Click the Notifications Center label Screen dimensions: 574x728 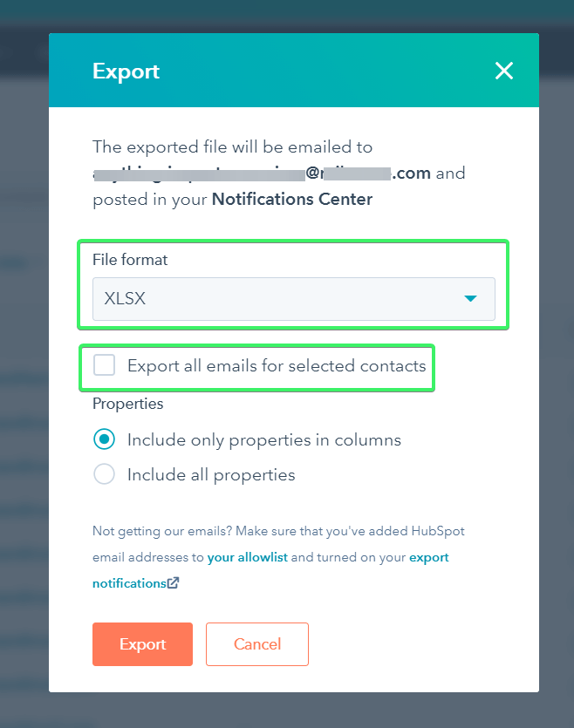[x=291, y=199]
